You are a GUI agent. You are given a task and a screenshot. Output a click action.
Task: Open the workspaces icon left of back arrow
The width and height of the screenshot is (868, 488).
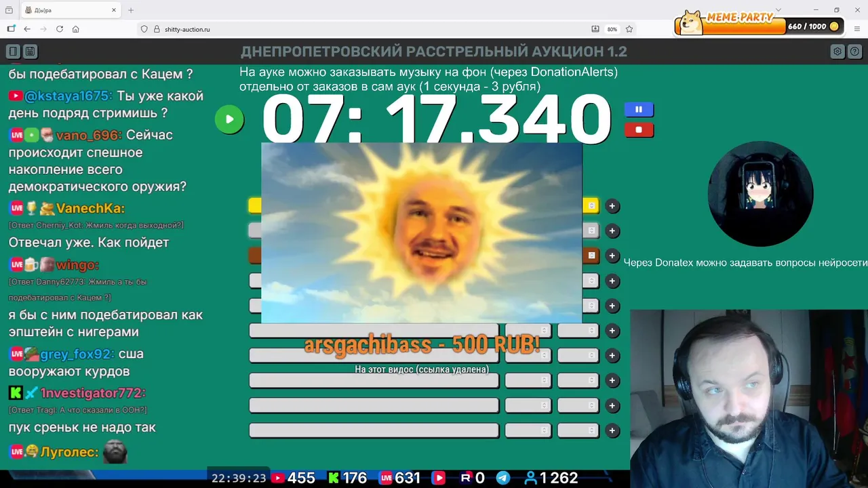coord(11,29)
